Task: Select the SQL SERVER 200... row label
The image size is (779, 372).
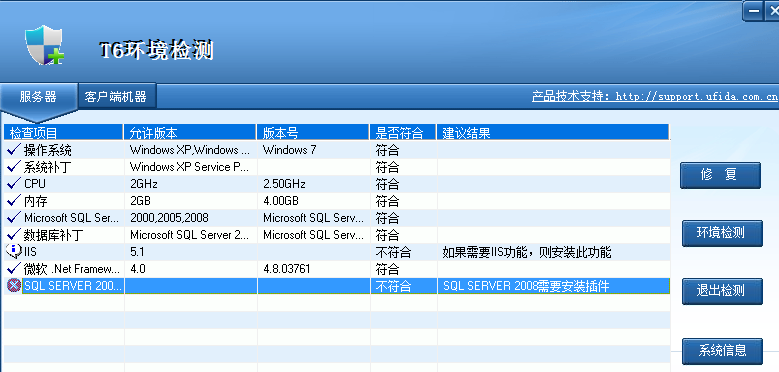Action: point(74,286)
